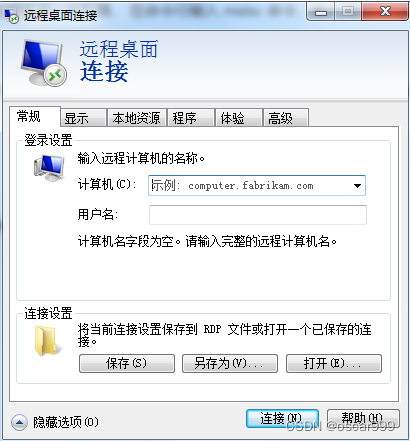The image size is (410, 441).
Task: Open a saved connection with 打开(E)...
Action: coord(334,363)
